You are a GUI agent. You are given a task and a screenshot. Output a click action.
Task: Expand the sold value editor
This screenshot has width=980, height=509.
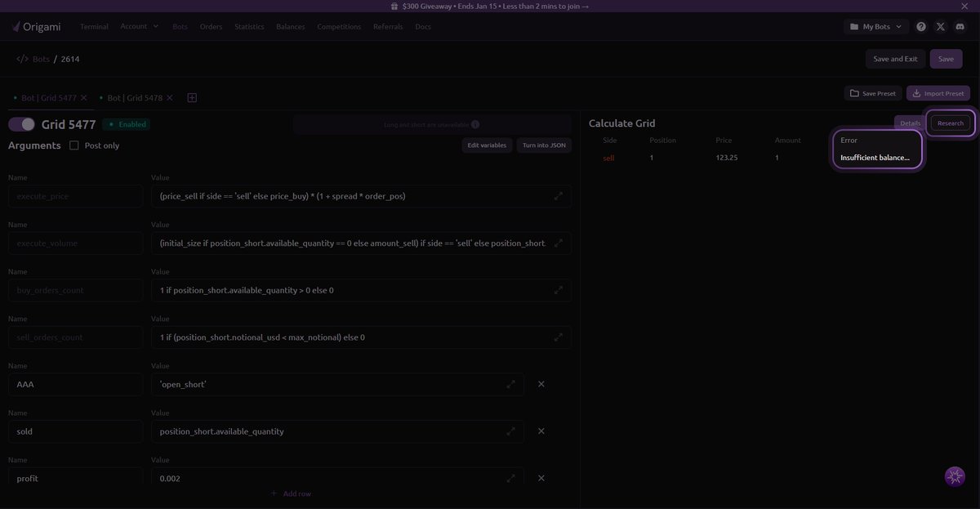(511, 431)
